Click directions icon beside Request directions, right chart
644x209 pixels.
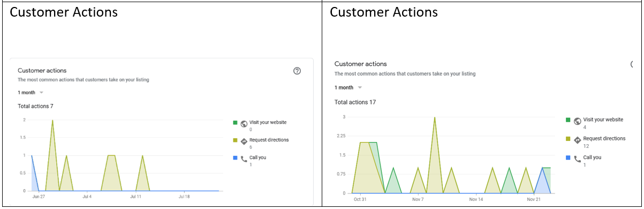[x=578, y=140]
